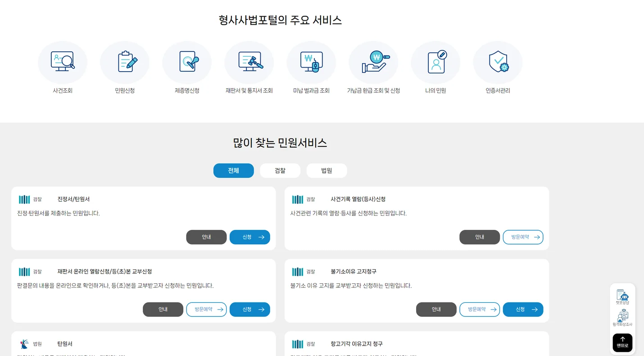Click the 많이 찾는 민원서비스 heading
This screenshot has height=356, width=644.
(x=280, y=143)
